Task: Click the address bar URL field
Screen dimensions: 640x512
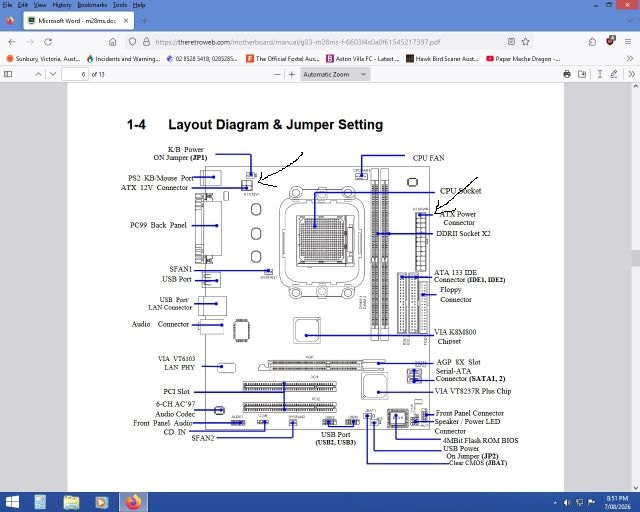Action: pyautogui.click(x=298, y=42)
